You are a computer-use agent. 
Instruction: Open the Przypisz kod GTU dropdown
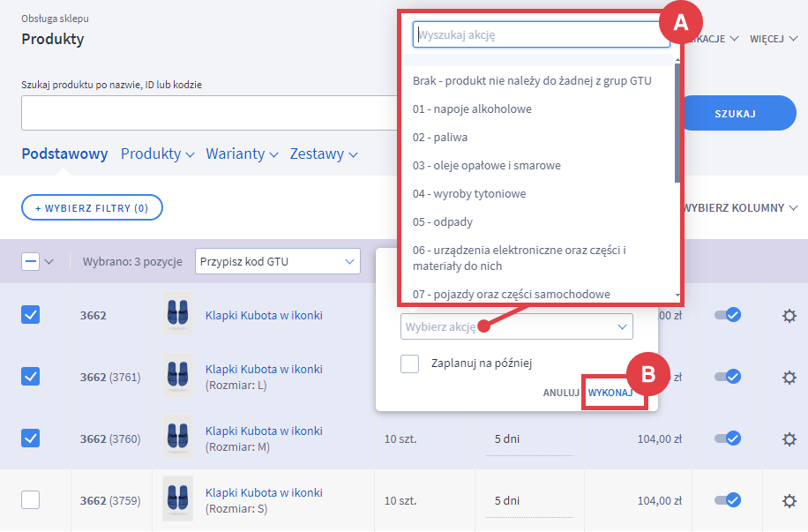277,261
